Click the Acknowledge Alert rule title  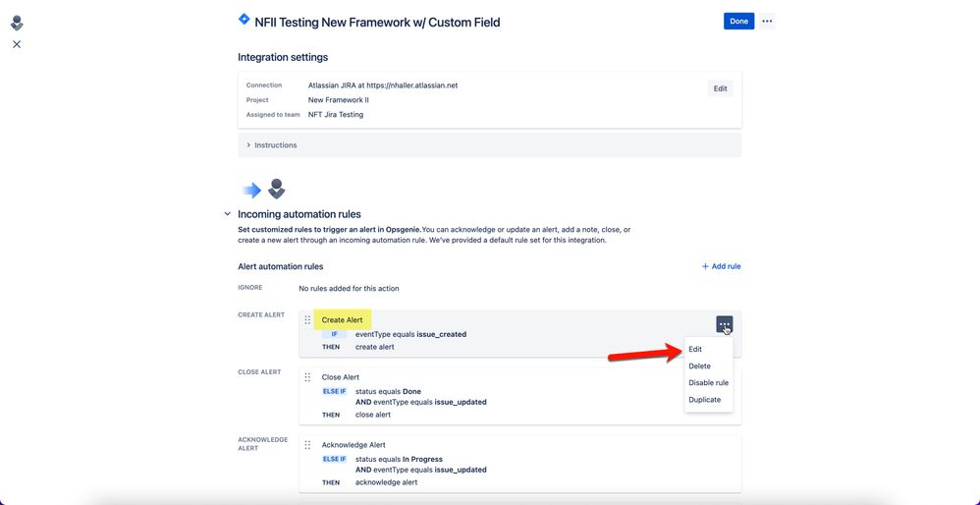(x=354, y=445)
